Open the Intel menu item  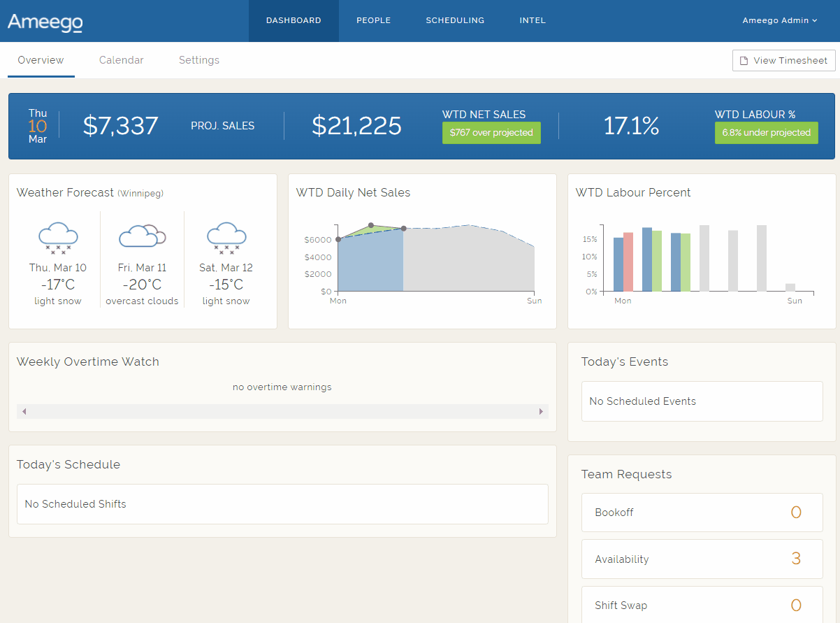533,21
